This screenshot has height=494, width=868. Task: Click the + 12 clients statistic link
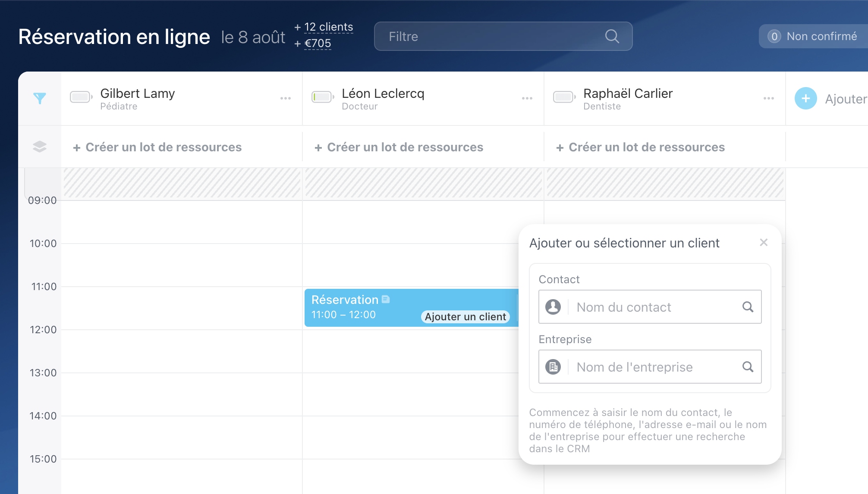coord(328,27)
